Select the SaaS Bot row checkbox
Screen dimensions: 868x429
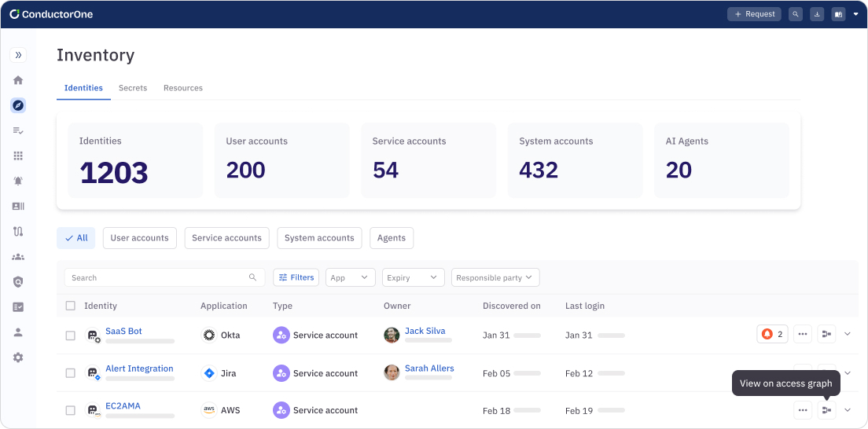(x=71, y=335)
